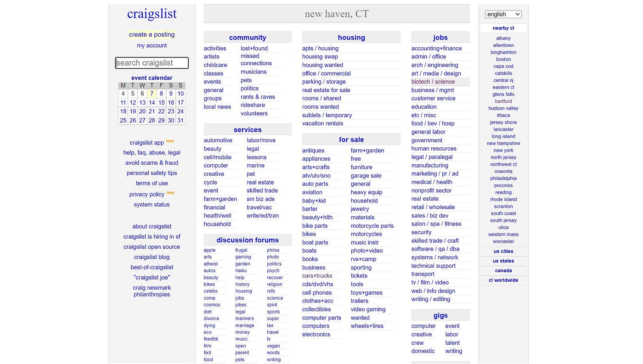Browse the free for sale category
The image size is (643, 364).
click(x=356, y=159)
